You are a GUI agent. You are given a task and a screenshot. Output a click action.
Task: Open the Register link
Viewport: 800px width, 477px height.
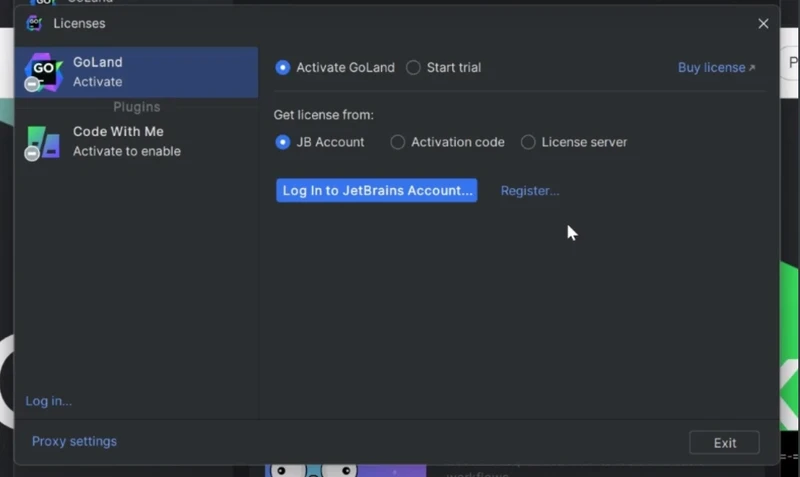[x=529, y=191]
